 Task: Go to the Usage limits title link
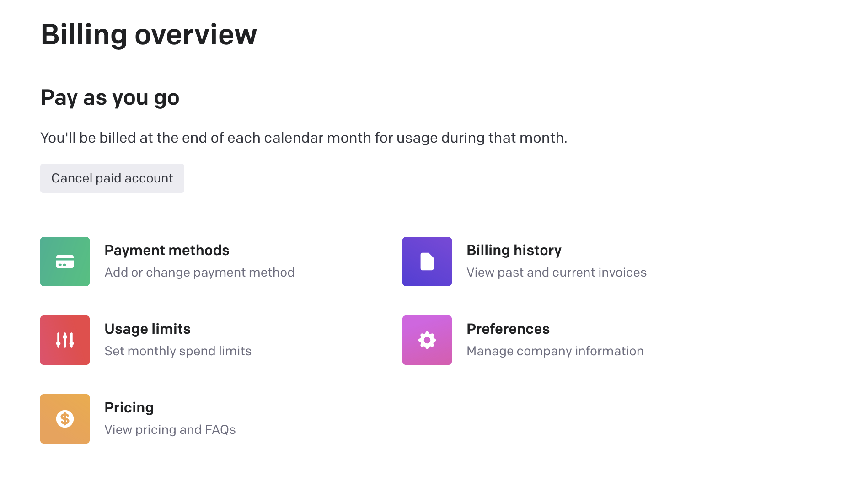tap(147, 329)
